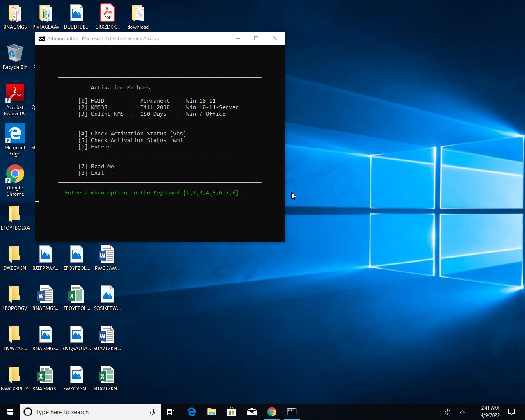
Task: Select the PIVFAGEAAV folder icon
Action: point(46,17)
